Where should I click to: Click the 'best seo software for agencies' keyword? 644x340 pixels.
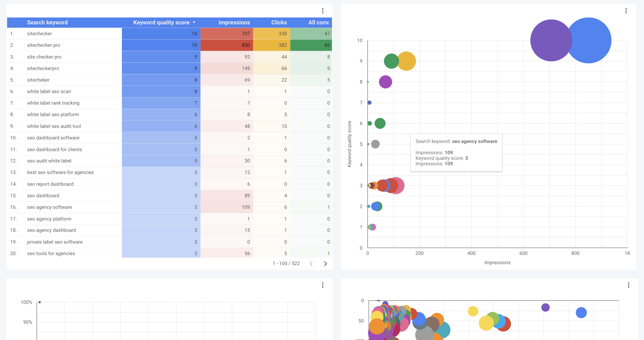click(x=60, y=172)
